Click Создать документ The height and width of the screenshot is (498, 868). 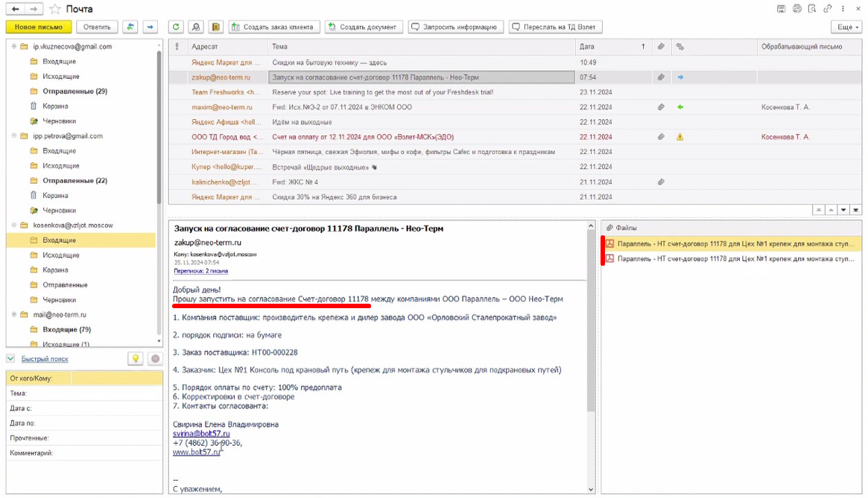pos(363,27)
